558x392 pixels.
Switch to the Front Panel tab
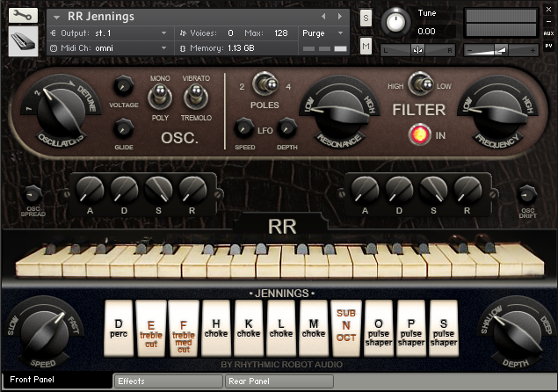coord(57,380)
